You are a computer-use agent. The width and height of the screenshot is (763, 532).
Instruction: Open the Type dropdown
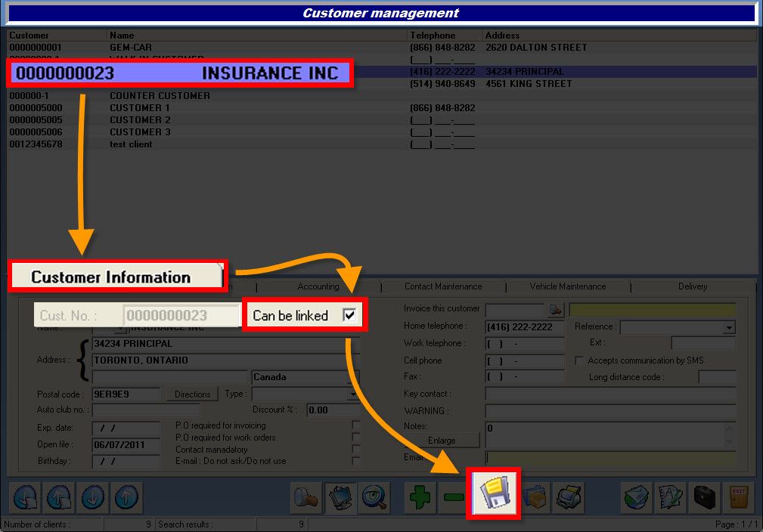click(353, 394)
